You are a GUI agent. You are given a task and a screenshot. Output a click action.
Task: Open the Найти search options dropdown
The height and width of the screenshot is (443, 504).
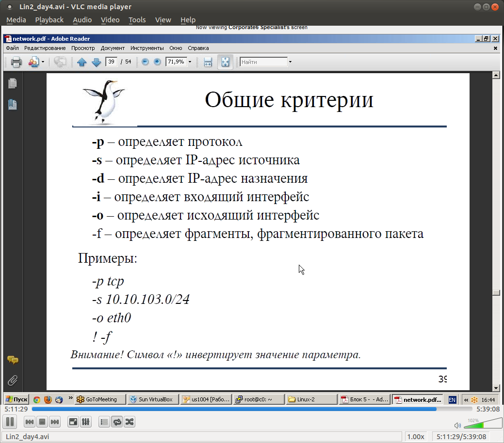point(290,62)
